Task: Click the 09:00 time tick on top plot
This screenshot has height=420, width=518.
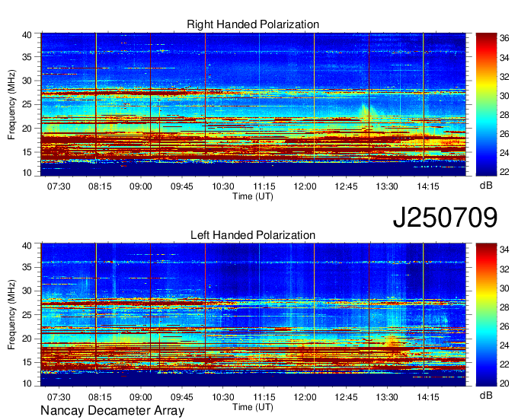Action: [x=141, y=186]
